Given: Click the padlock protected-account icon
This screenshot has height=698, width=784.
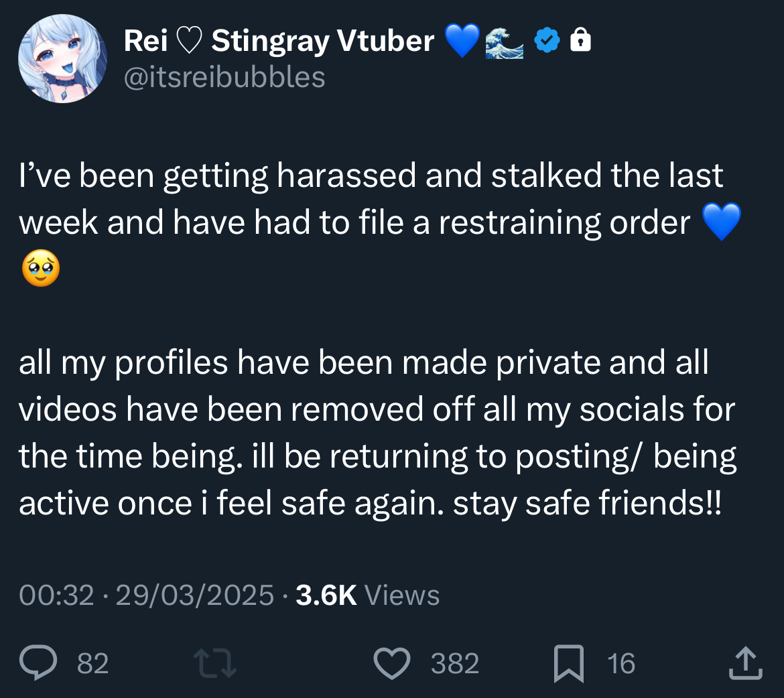Looking at the screenshot, I should 580,40.
